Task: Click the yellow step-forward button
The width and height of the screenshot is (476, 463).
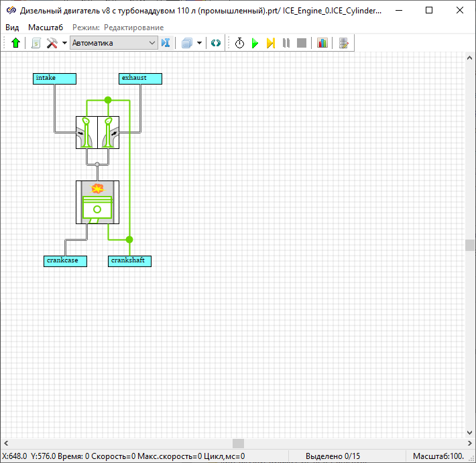Action: pyautogui.click(x=270, y=43)
